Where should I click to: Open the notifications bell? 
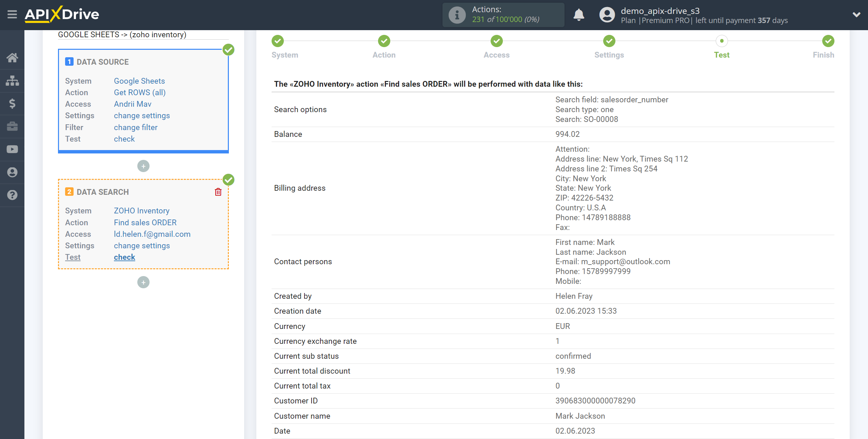(x=579, y=15)
